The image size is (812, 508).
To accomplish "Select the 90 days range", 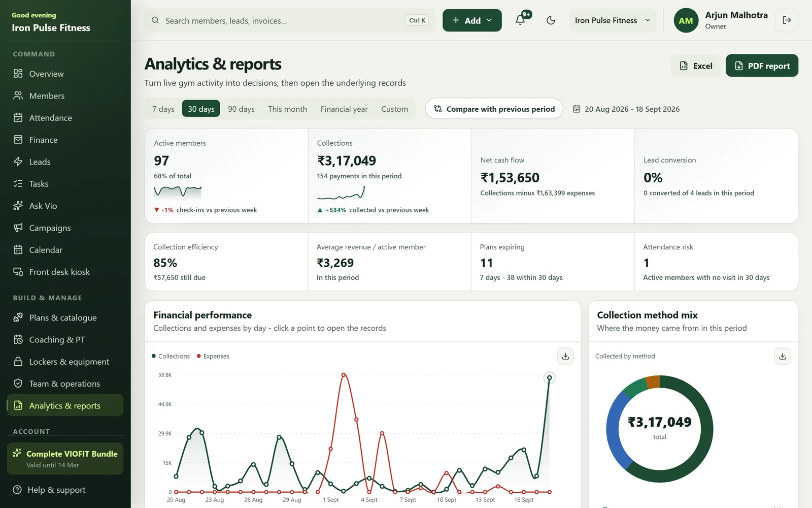I will 241,109.
